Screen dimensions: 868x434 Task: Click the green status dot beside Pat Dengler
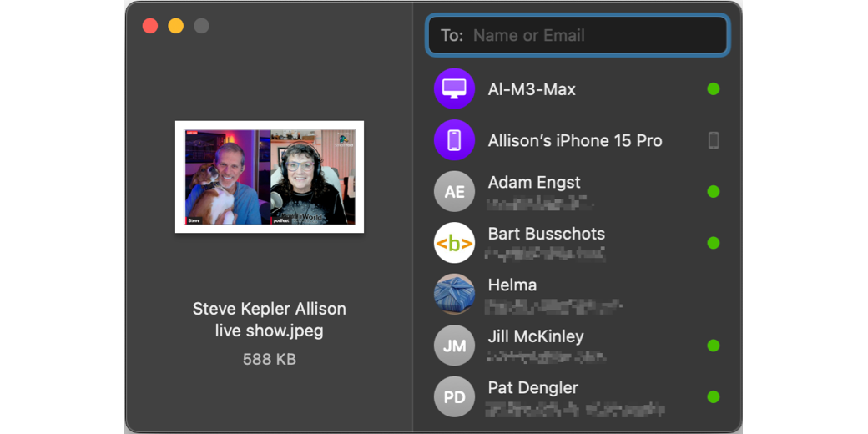pos(713,397)
